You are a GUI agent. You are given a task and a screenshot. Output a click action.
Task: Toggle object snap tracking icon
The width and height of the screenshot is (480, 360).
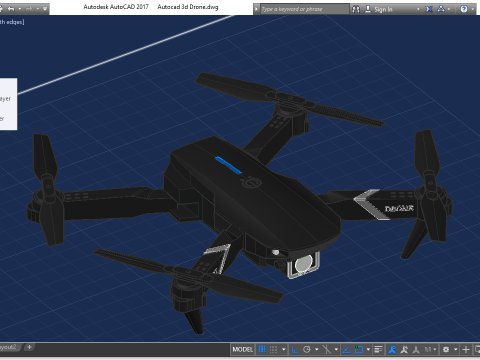coord(347,349)
